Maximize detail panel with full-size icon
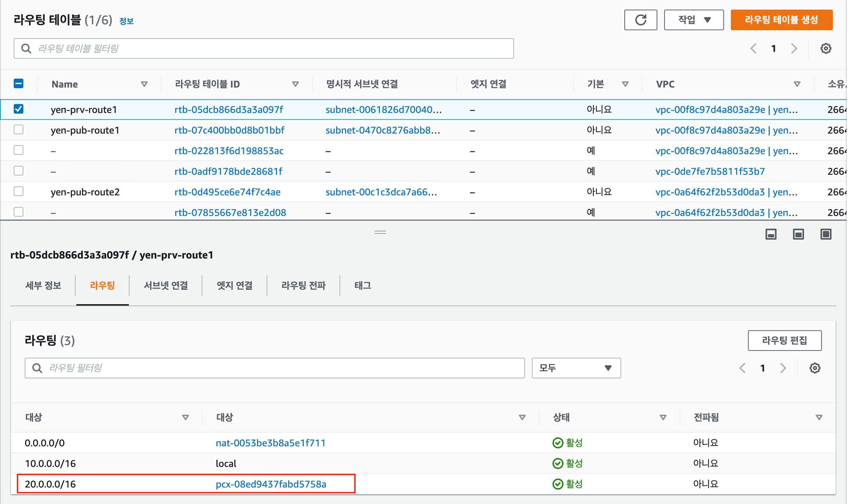 pyautogui.click(x=826, y=234)
